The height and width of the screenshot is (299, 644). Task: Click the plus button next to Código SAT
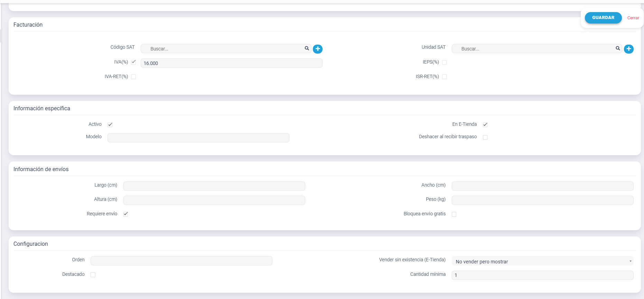click(x=318, y=49)
